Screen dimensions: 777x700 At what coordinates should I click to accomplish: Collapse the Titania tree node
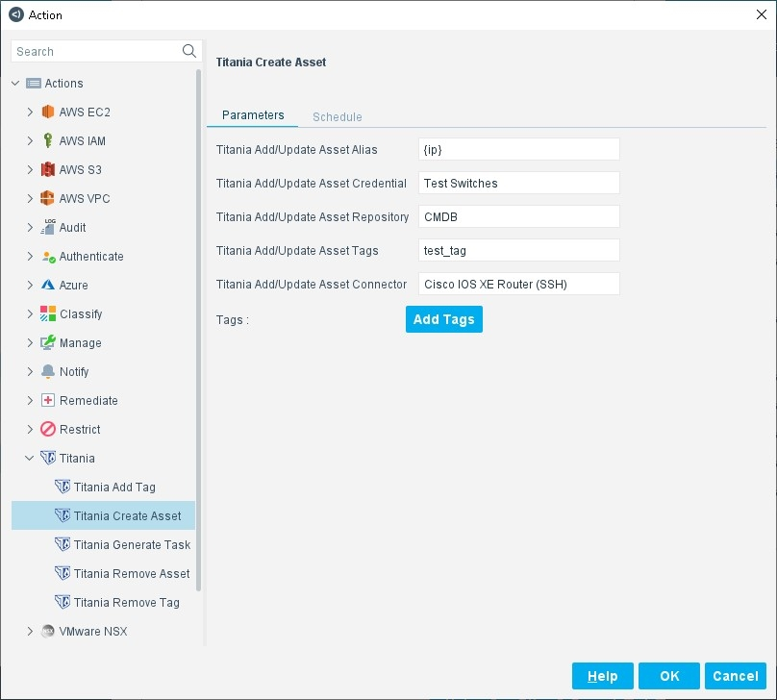(30, 459)
